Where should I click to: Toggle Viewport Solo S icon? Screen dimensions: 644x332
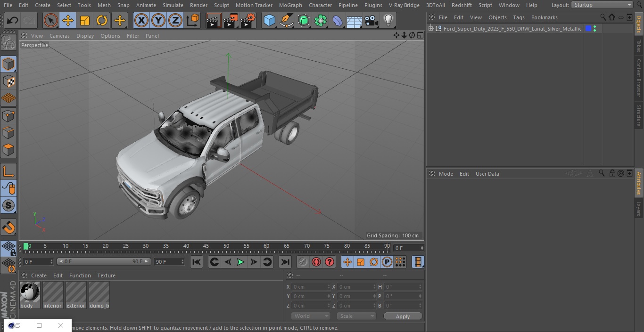tap(8, 205)
